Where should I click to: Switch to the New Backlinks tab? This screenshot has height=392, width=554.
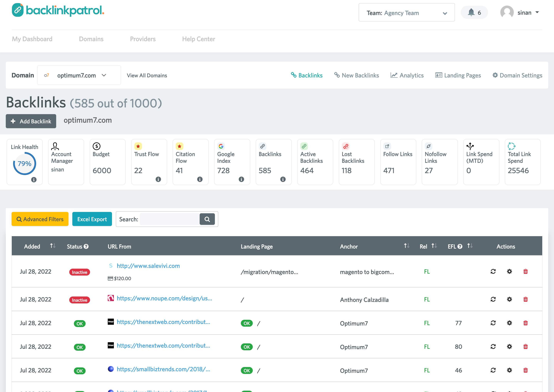(356, 75)
